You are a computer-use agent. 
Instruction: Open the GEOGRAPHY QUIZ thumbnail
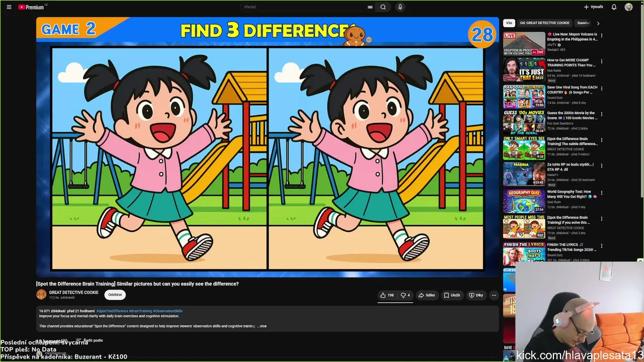point(524,201)
